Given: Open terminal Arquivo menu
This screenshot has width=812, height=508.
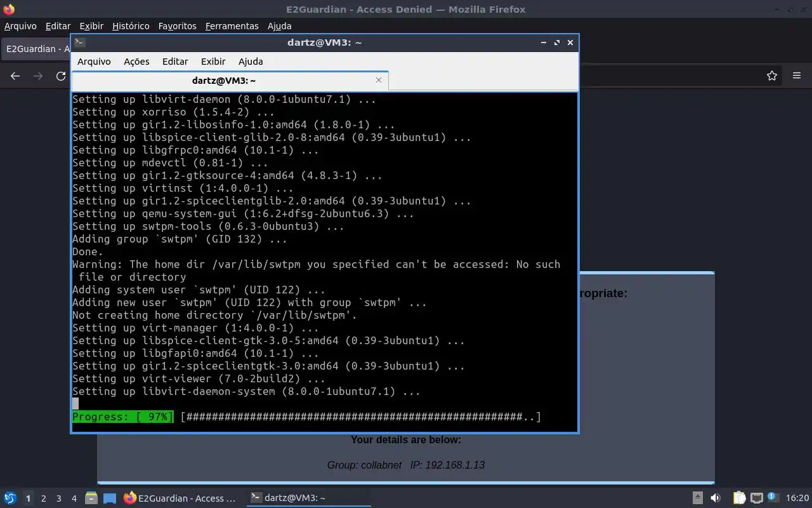Looking at the screenshot, I should (x=94, y=62).
